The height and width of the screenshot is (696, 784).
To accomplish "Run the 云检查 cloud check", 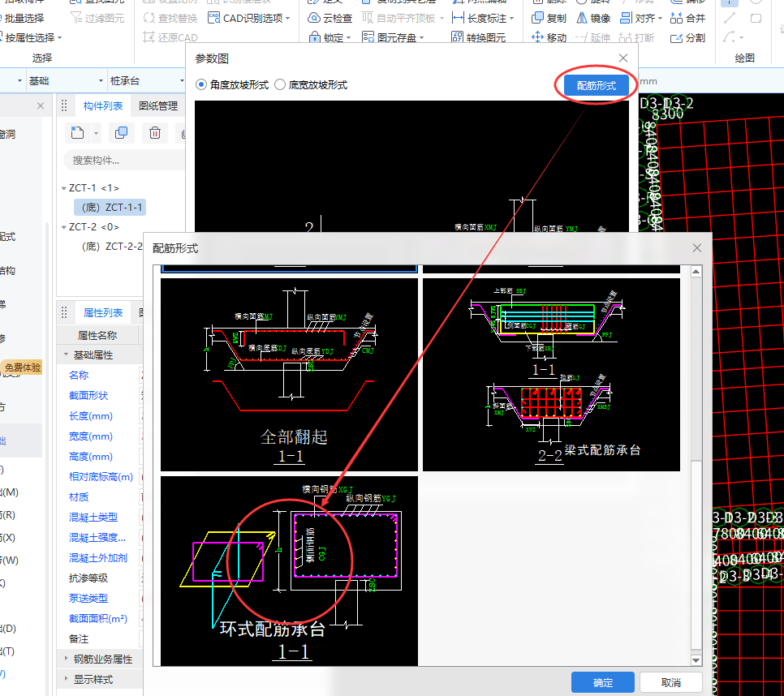I will tap(330, 19).
